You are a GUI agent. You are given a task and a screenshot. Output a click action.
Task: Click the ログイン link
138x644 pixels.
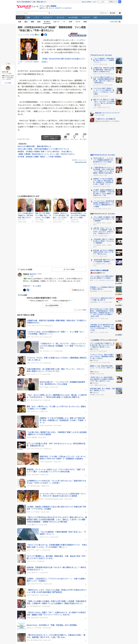(42, 8)
